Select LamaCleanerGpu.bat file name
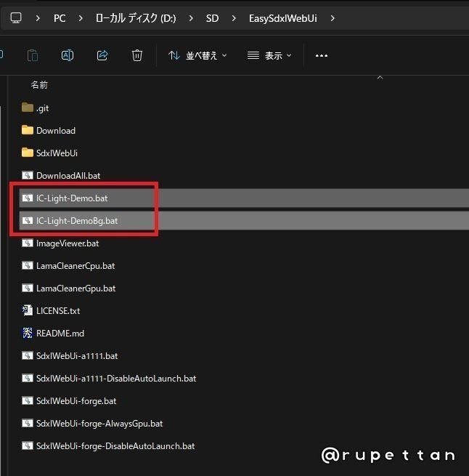The image size is (469, 476). tap(76, 288)
